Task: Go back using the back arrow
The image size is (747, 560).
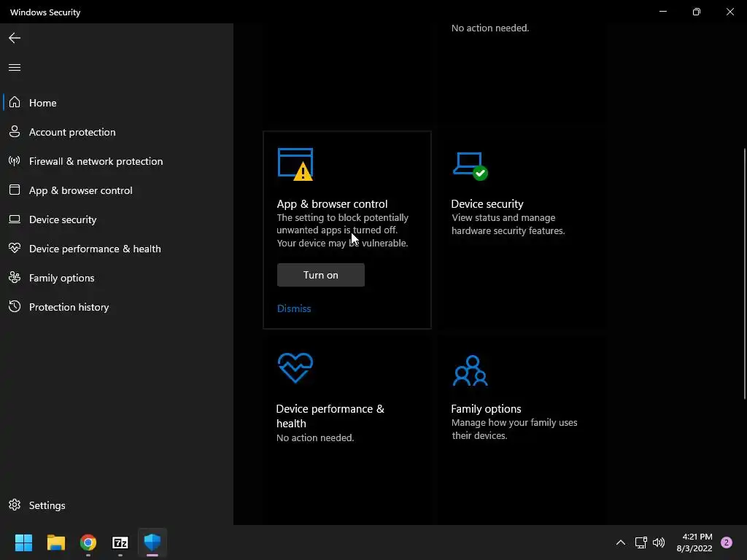Action: pyautogui.click(x=15, y=38)
